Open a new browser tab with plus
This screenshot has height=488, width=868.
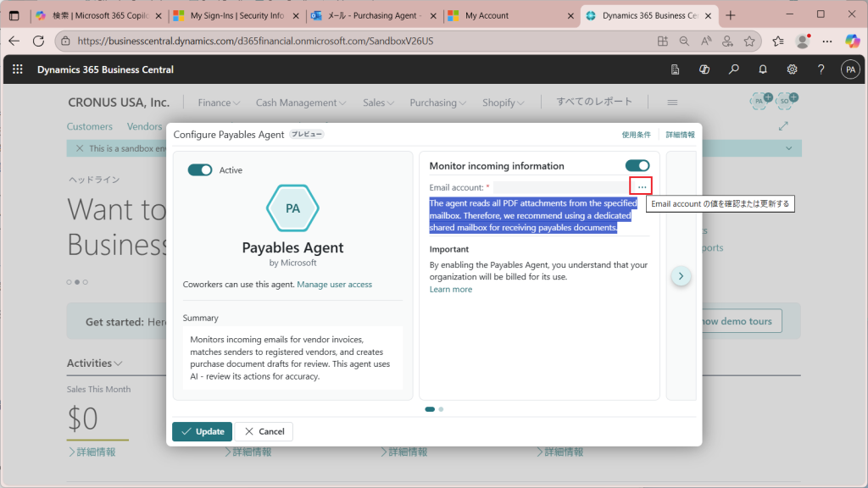tap(731, 15)
